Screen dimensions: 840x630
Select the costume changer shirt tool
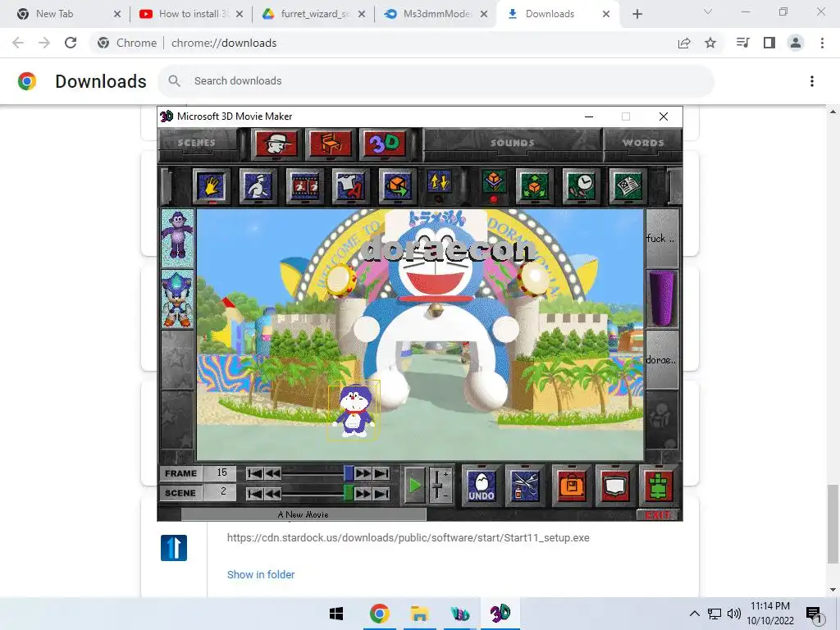[x=350, y=186]
